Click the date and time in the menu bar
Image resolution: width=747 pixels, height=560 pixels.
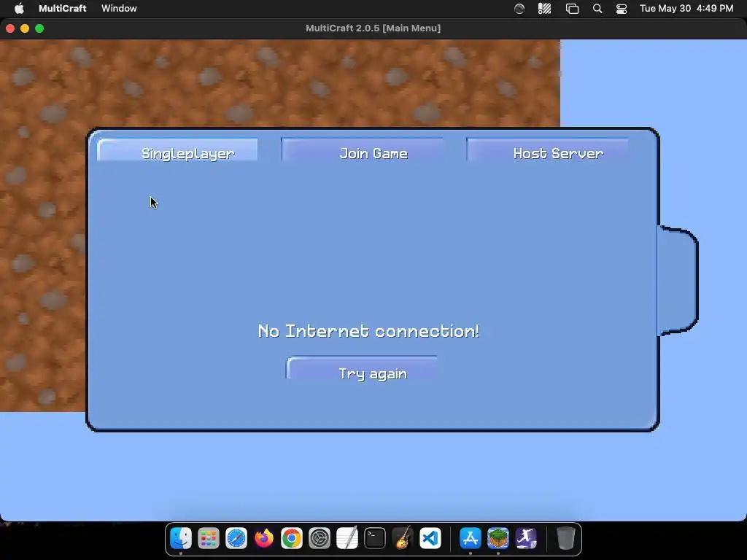coord(686,8)
